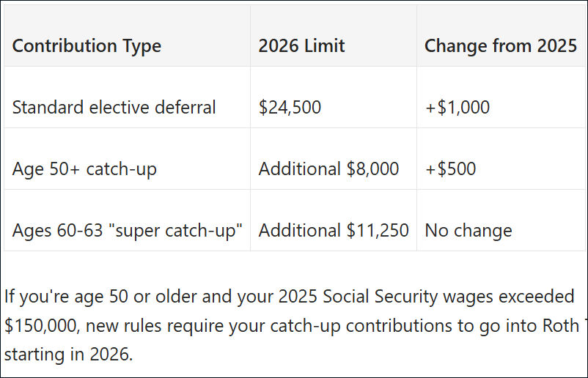Click the "Change from 2025" header cell
The width and height of the screenshot is (588, 378).
(500, 46)
